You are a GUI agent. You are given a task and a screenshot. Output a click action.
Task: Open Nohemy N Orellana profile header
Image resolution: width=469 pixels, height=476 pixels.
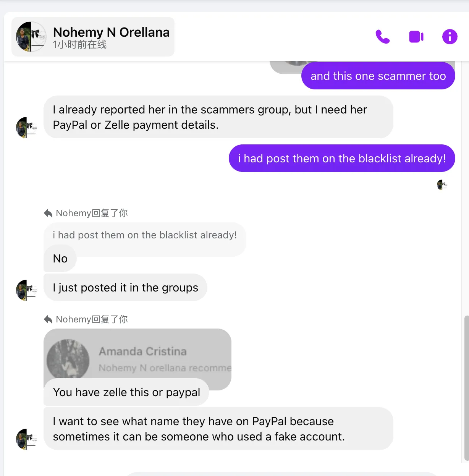[93, 37]
